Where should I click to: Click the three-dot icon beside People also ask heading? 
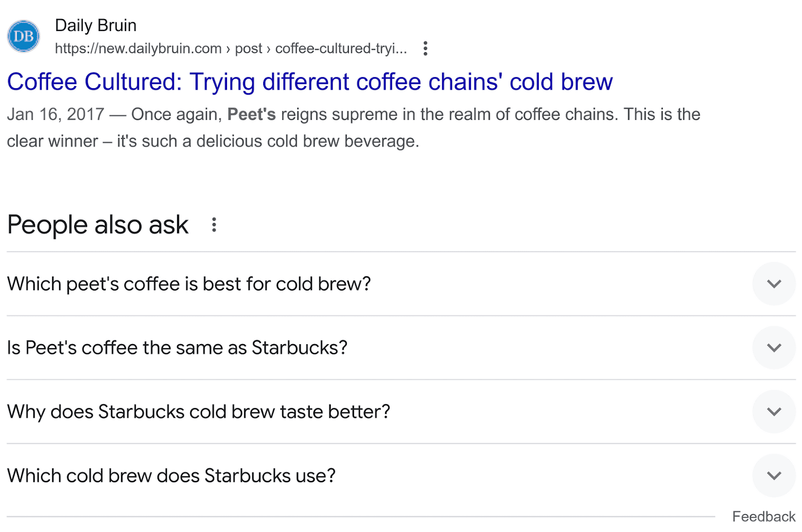tap(214, 225)
